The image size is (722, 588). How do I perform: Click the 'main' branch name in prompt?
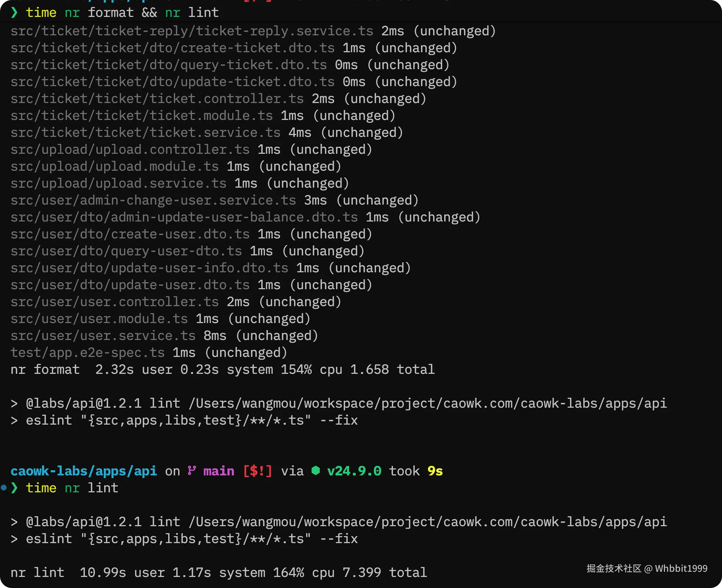[219, 471]
